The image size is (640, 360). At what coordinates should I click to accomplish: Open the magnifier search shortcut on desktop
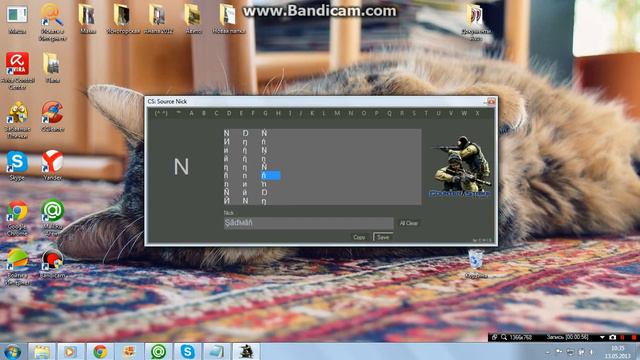pos(52,22)
